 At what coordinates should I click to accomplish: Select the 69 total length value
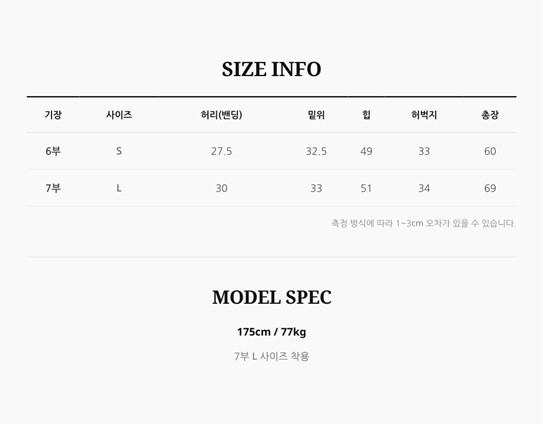pos(490,188)
